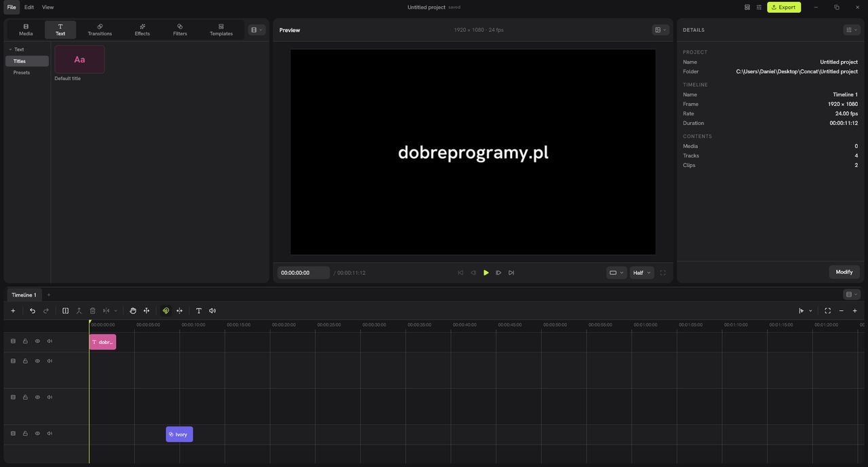Collapse the Text tree section
The image size is (868, 467).
point(10,50)
